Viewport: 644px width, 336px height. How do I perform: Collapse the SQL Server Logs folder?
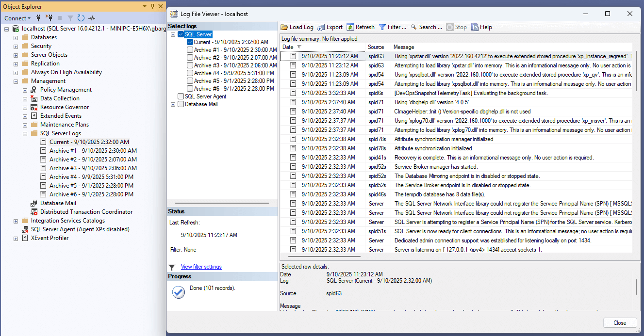(25, 133)
